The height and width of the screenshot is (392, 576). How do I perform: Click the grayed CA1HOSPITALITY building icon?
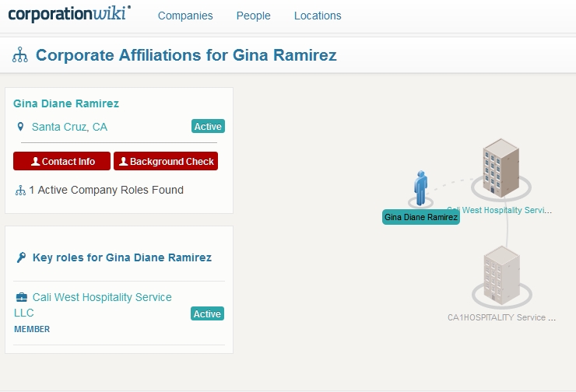pyautogui.click(x=500, y=276)
